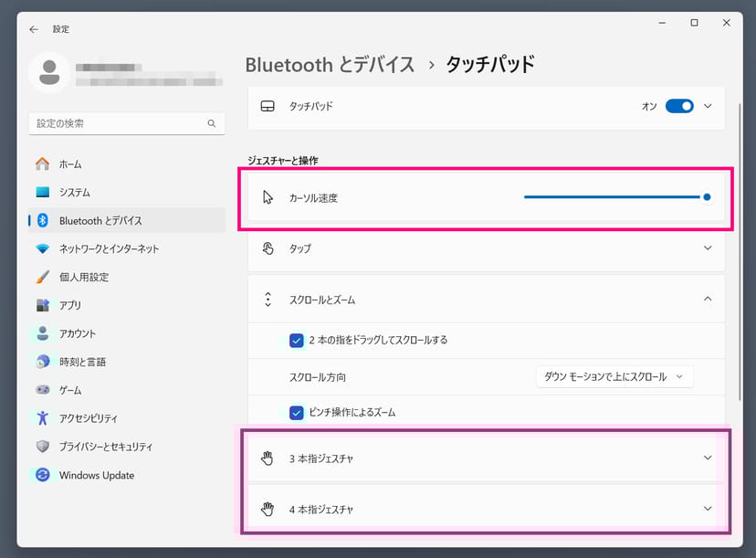Image resolution: width=756 pixels, height=558 pixels.
Task: Expand the タップ section chevron
Action: (x=708, y=248)
